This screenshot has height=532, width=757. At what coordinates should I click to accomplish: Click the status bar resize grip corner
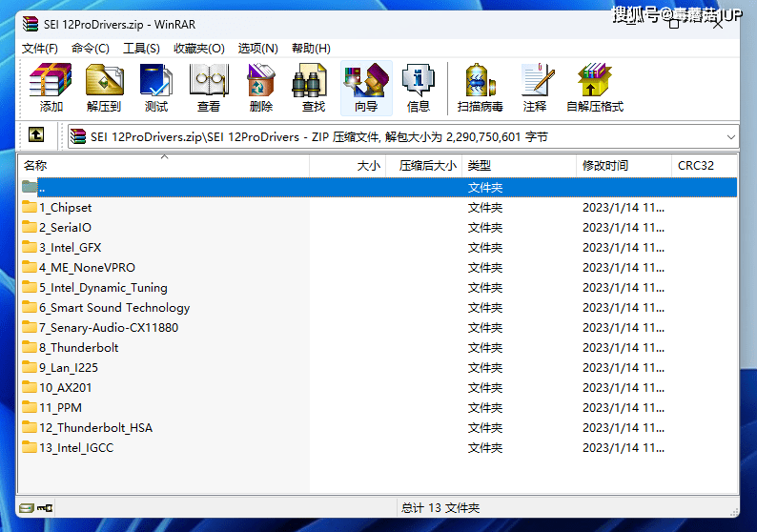pos(734,512)
